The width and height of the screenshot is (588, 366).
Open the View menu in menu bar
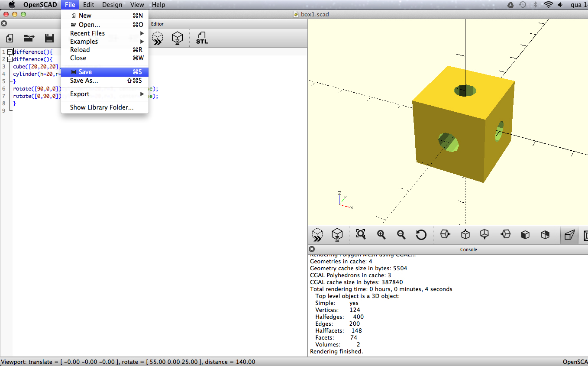(137, 5)
